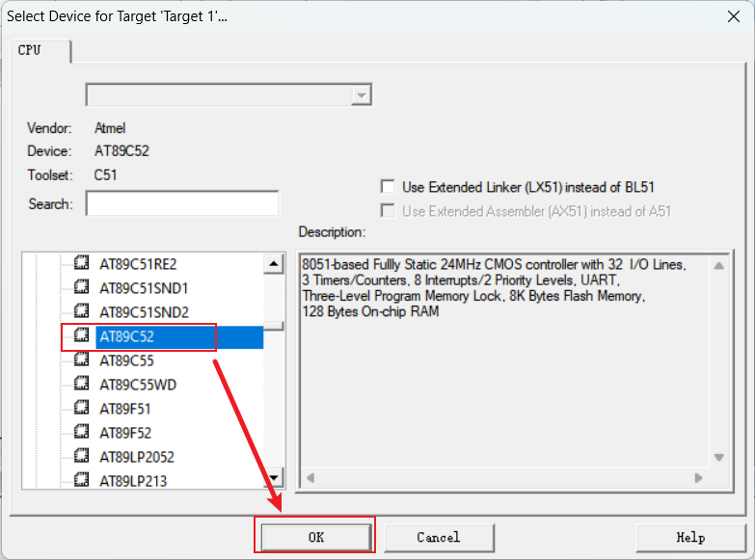This screenshot has height=560, width=755.
Task: Select AT89F52 in the device list
Action: coord(125,433)
